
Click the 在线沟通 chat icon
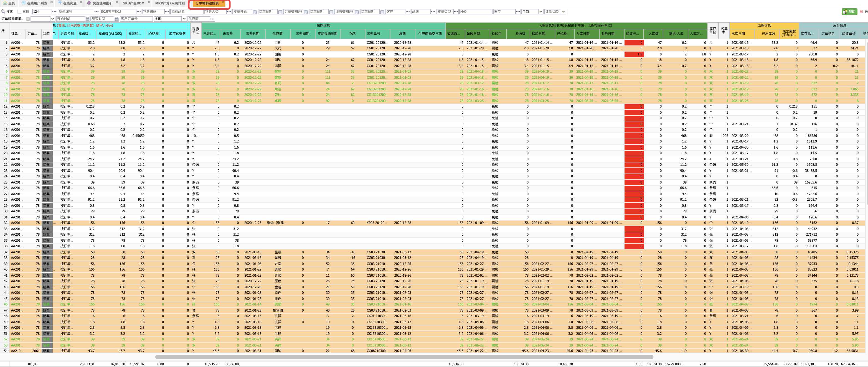pyautogui.click(x=60, y=3)
